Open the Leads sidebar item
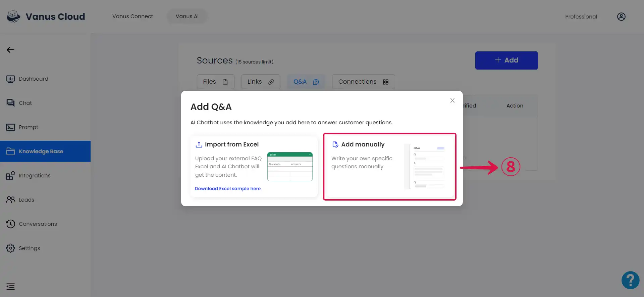 (x=45, y=200)
